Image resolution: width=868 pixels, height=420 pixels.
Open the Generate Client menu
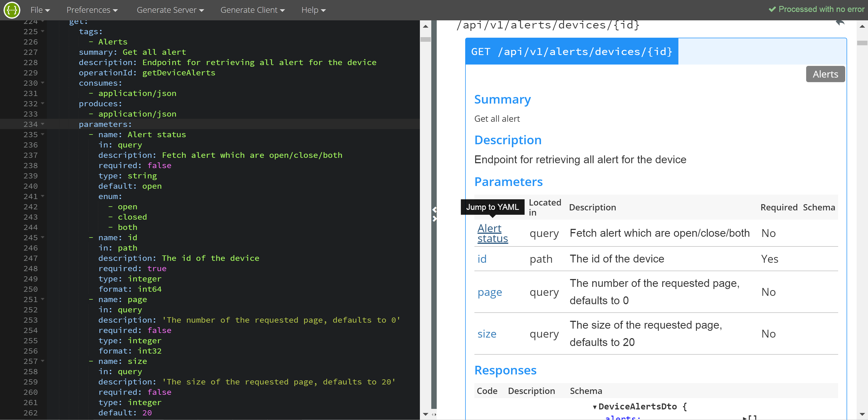[x=252, y=10]
